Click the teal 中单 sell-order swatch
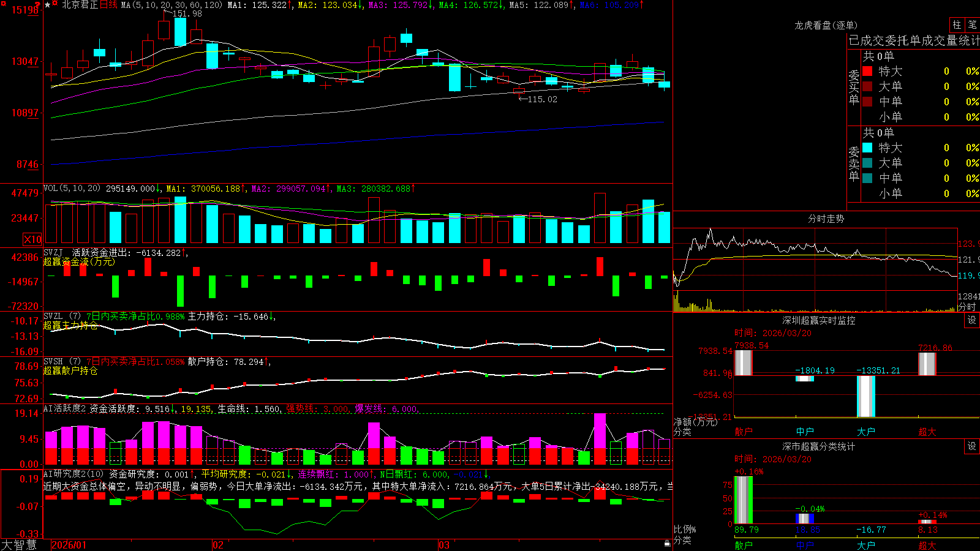 tap(867, 178)
